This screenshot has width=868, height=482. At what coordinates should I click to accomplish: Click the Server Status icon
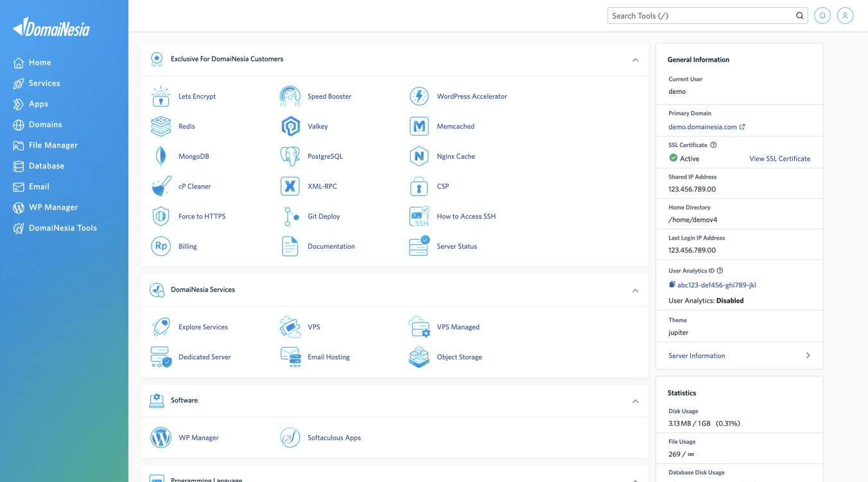tap(419, 246)
